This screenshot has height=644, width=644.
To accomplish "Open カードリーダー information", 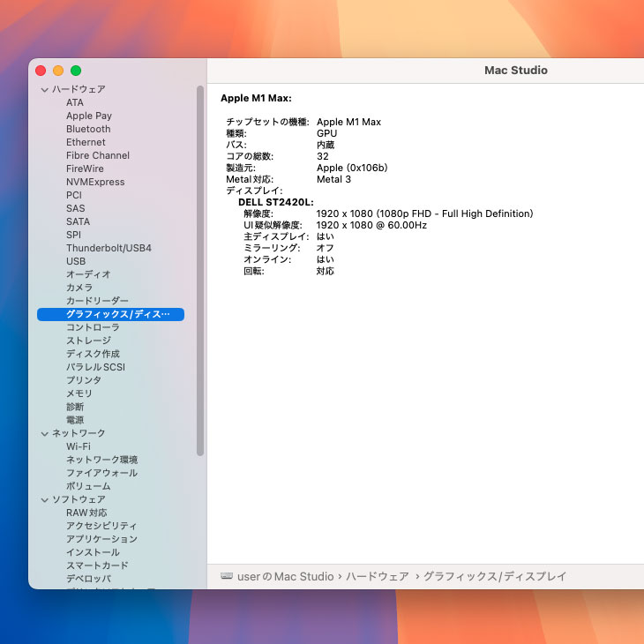I will (97, 301).
